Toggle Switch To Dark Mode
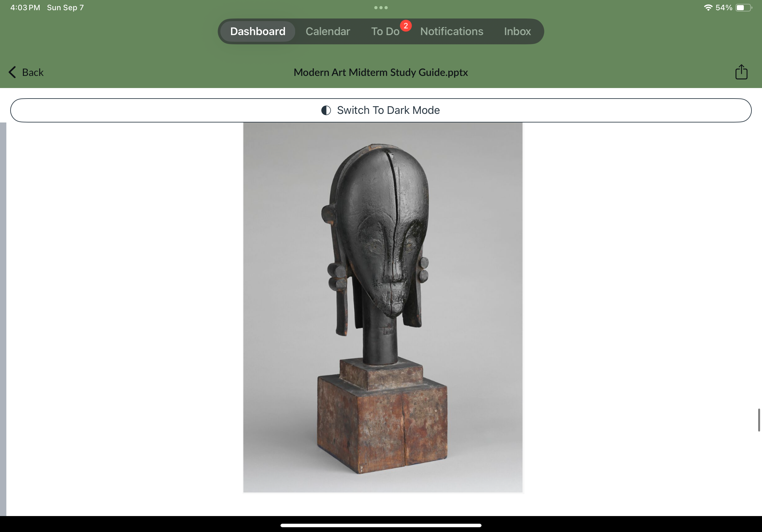The height and width of the screenshot is (532, 762). pyautogui.click(x=381, y=110)
